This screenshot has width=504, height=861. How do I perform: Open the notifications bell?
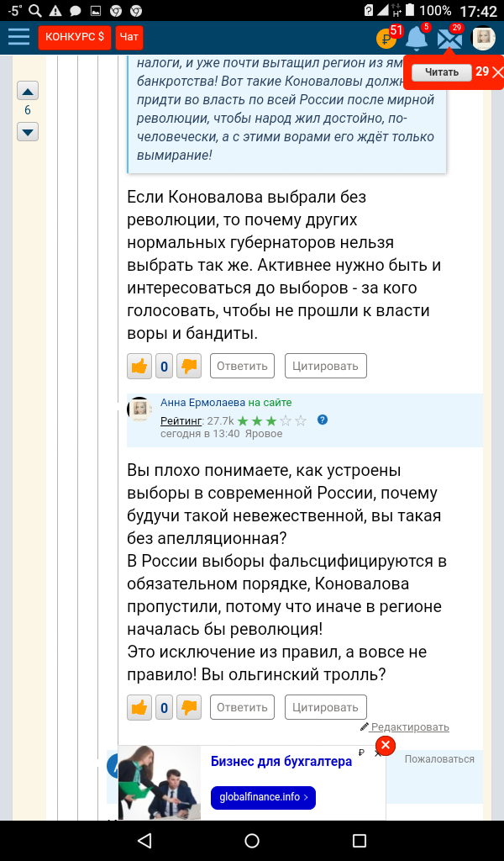(417, 38)
